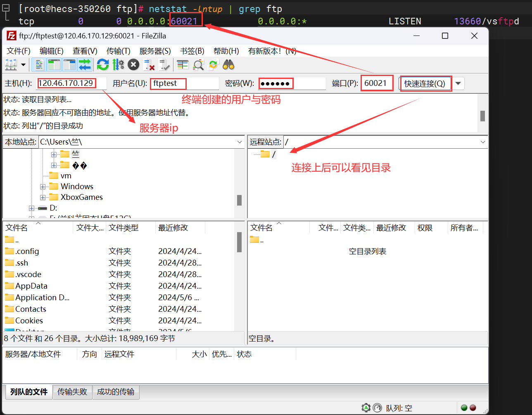Toggle directory comparison magnifier icon
Viewport: 532px width, 415px height.
tap(198, 65)
